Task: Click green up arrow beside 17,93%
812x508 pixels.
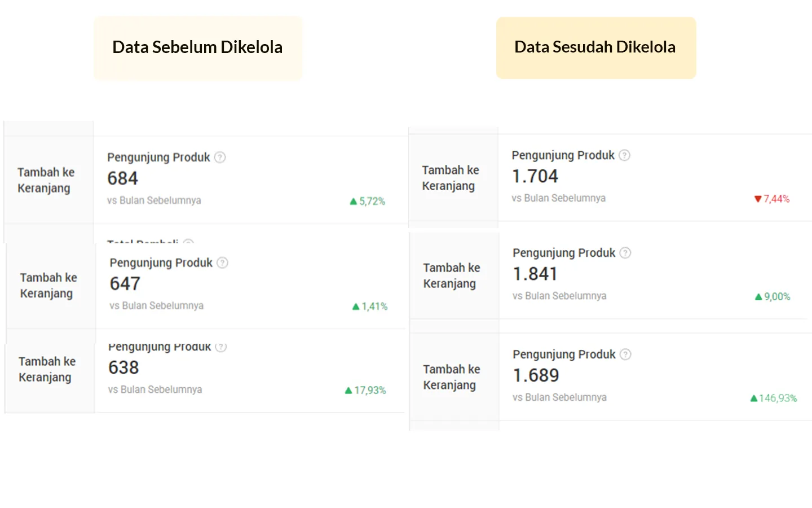Action: click(x=348, y=391)
